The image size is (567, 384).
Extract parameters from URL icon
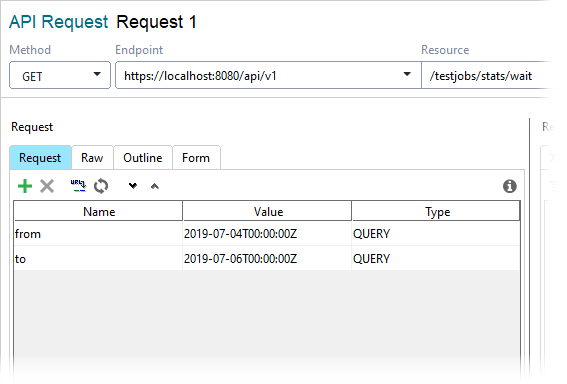[78, 186]
